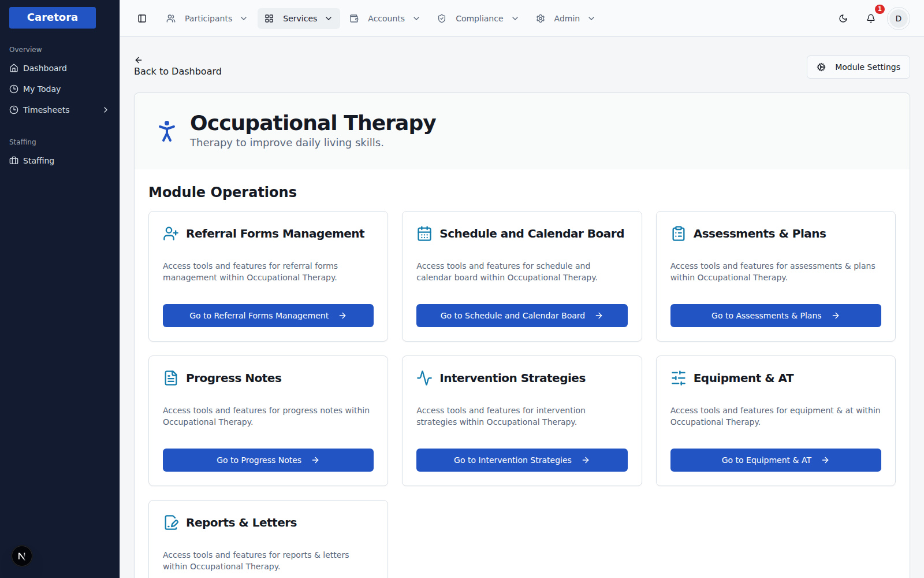Screen dimensions: 924x578
Task: Expand the Accounts dropdown chevron
Action: 416,18
